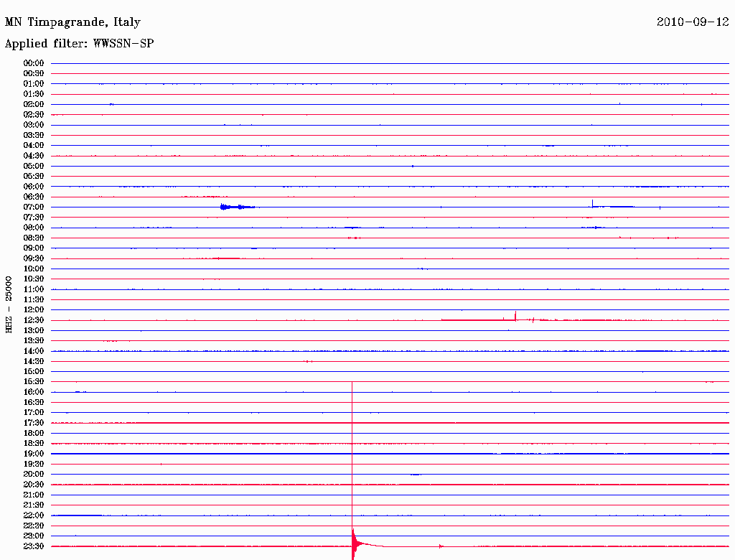This screenshot has width=735, height=560.
Task: Click the 03:30 time label
Action: click(x=34, y=135)
